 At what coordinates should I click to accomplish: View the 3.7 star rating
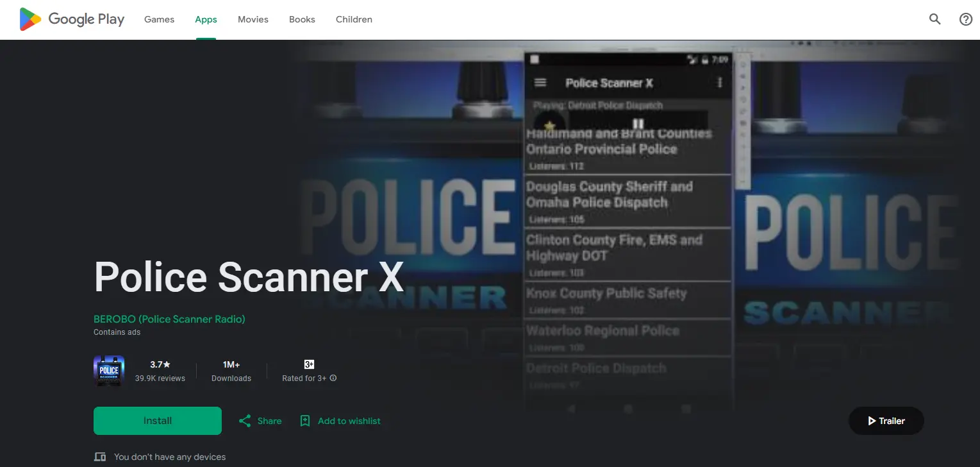pyautogui.click(x=160, y=364)
